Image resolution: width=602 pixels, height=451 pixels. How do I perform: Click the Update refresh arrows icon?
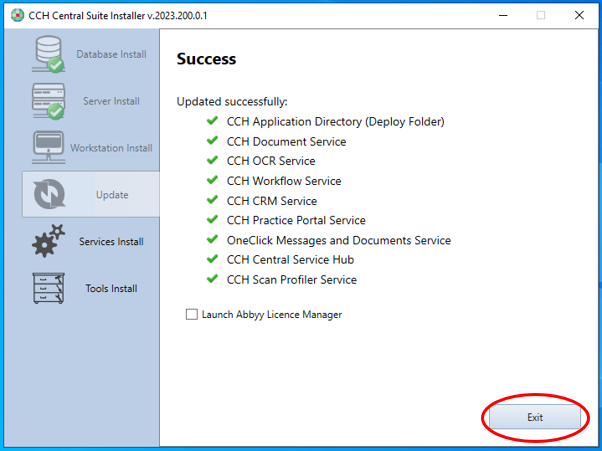[49, 194]
